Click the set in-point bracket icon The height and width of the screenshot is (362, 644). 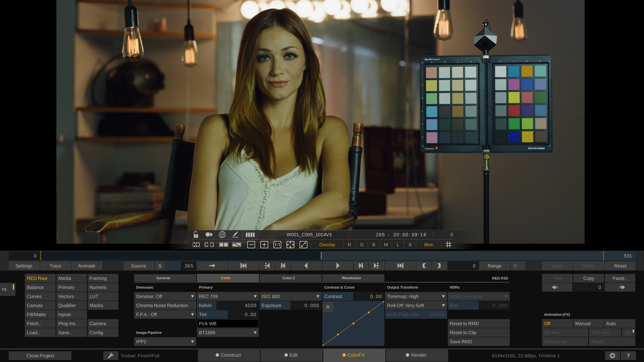424,266
